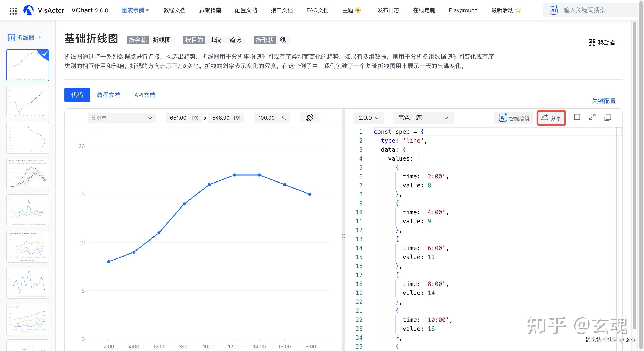Screen dimensions: 644x351
Task: Click the 分享 share button
Action: tap(551, 118)
